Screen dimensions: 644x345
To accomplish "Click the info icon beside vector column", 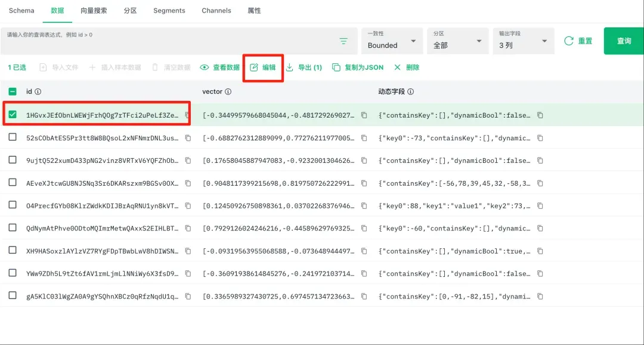I will tap(228, 92).
